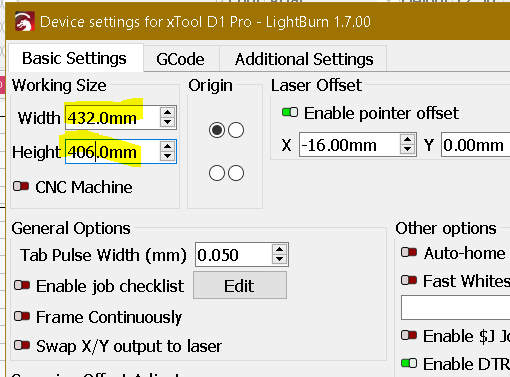This screenshot has height=377, width=510.
Task: Increase Width value with up arrow
Action: point(167,112)
